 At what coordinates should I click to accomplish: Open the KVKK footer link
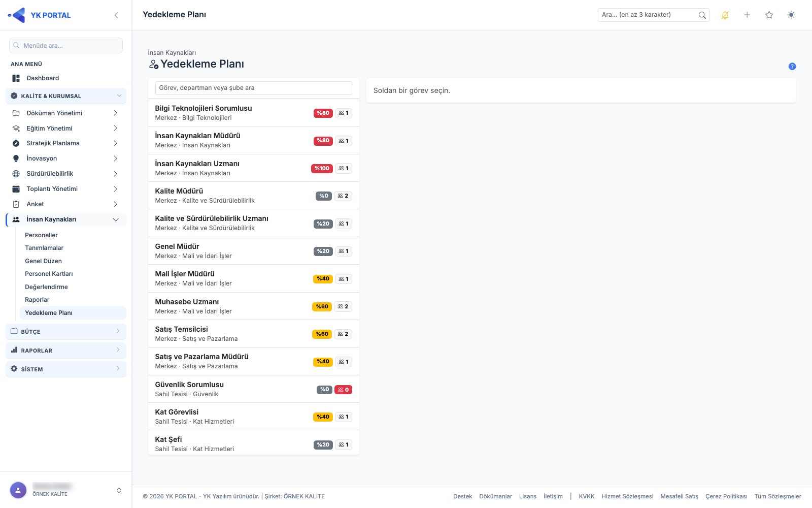[587, 496]
